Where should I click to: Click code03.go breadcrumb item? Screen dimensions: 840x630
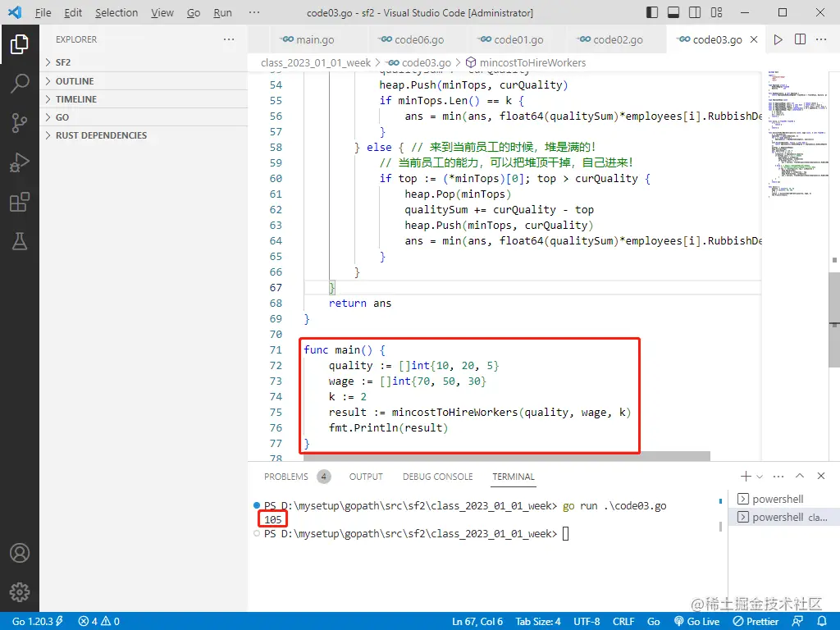coord(419,62)
